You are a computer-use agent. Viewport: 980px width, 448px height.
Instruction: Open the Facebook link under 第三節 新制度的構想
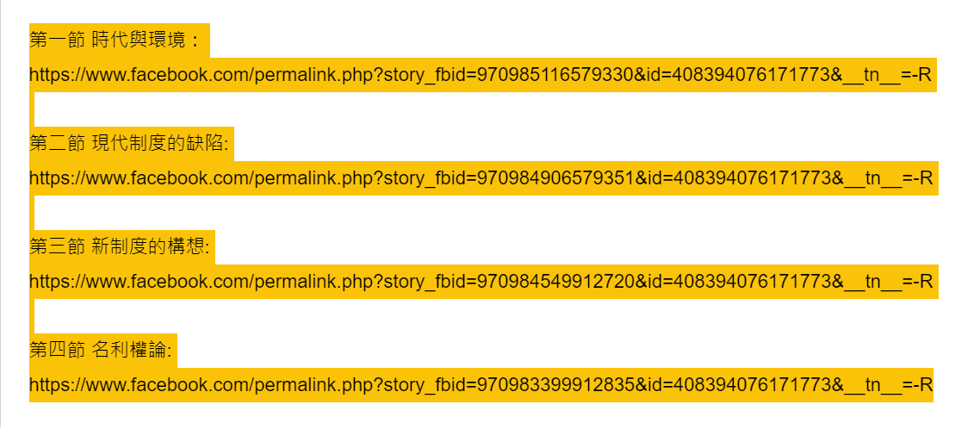click(481, 282)
